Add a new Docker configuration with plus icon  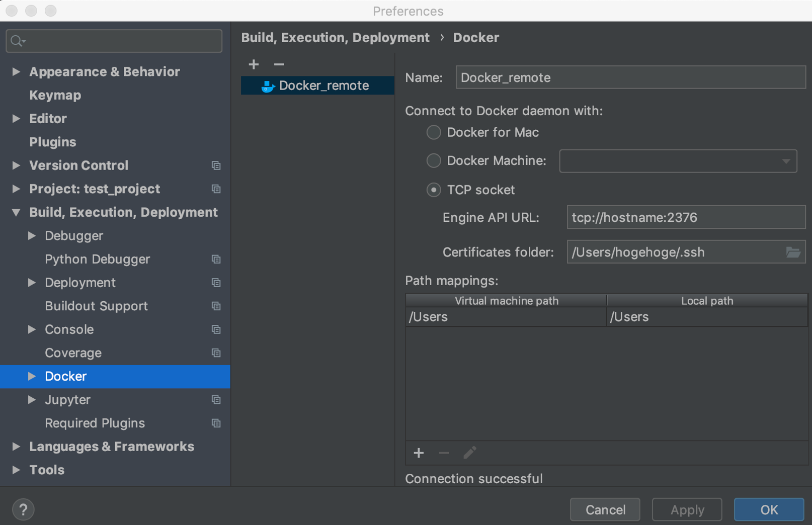(x=254, y=64)
